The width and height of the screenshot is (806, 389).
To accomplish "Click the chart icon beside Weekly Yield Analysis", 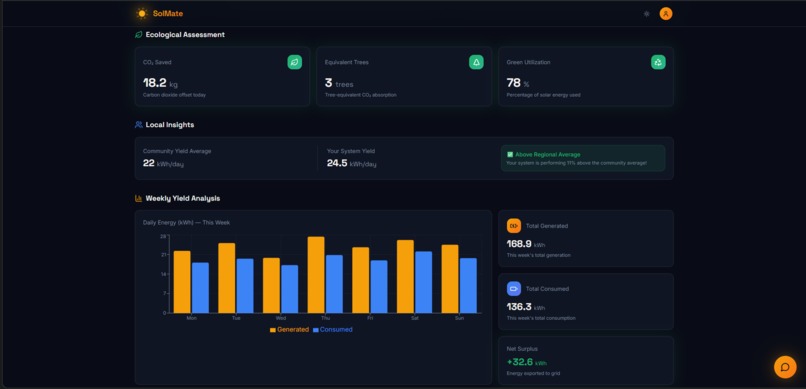I will [138, 198].
